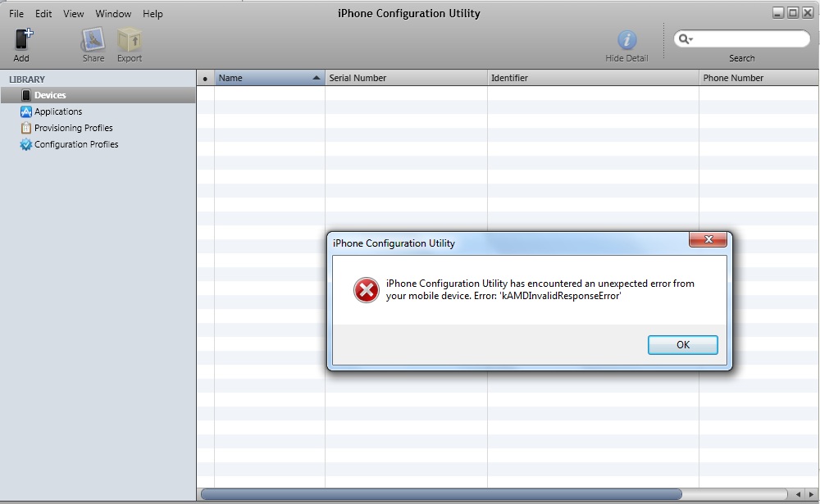The width and height of the screenshot is (820, 504).
Task: Minimize the iPhone Configuration Utility window
Action: pyautogui.click(x=778, y=13)
